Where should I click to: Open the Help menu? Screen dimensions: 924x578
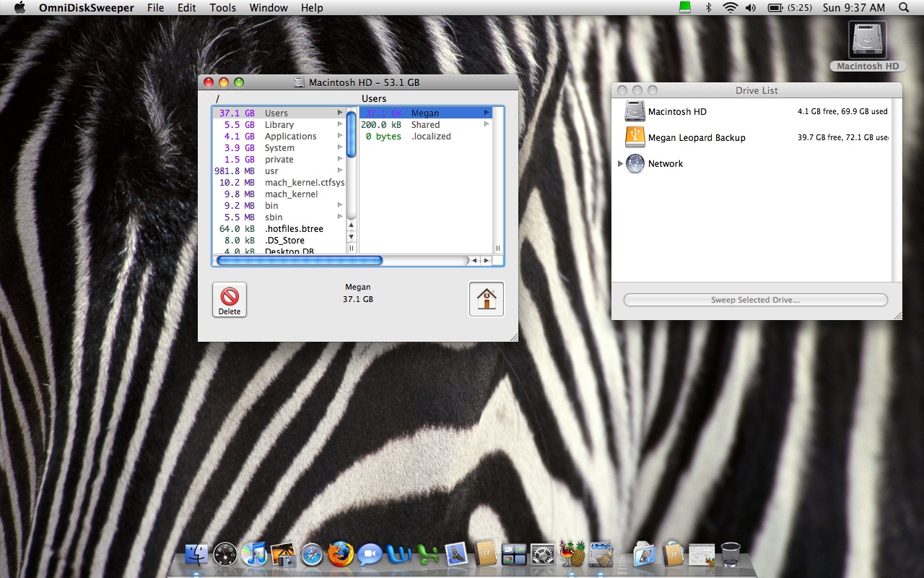[312, 8]
